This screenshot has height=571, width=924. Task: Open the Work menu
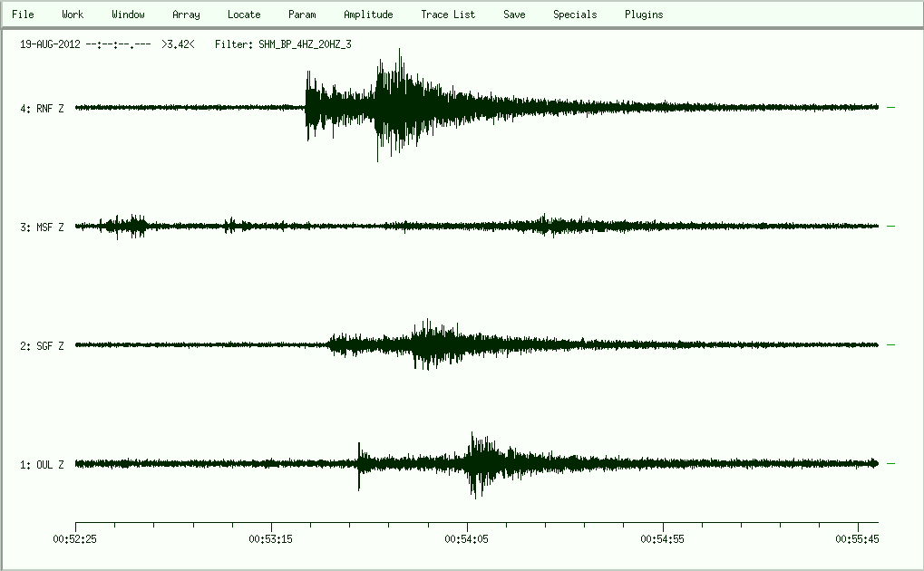(73, 15)
